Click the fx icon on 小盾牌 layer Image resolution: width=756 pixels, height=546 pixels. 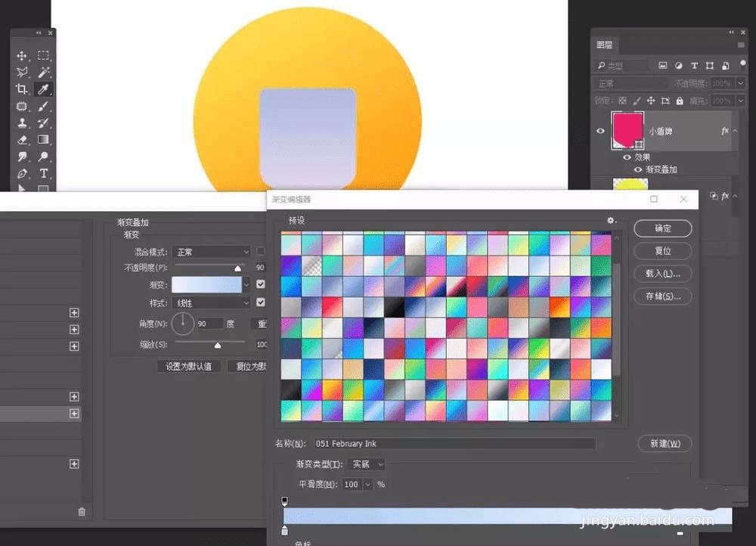pos(725,131)
